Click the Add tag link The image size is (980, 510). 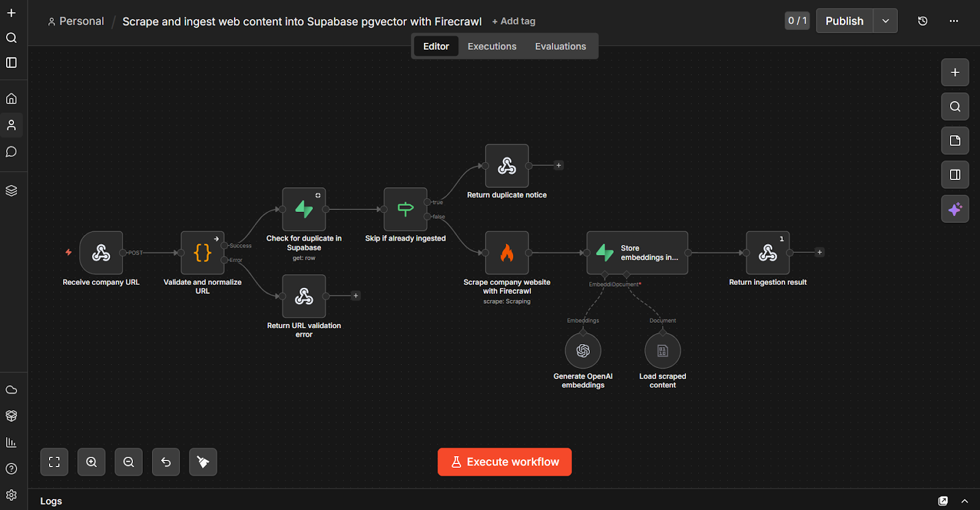point(514,21)
